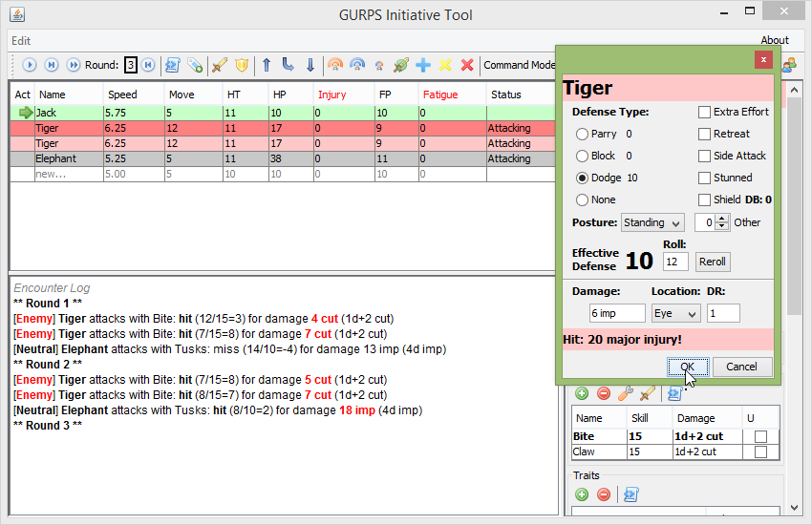Click Cancel in the Tiger defense dialog
Image resolution: width=812 pixels, height=525 pixels.
coord(741,367)
